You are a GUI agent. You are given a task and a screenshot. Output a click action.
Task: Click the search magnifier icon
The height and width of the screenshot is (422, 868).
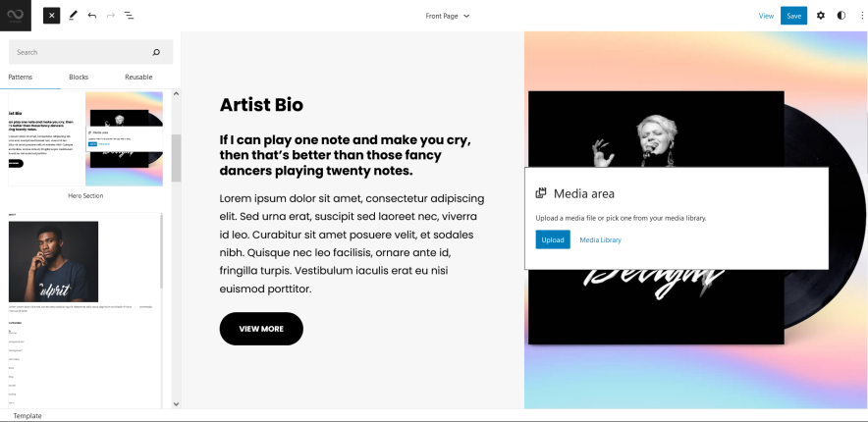coord(156,52)
